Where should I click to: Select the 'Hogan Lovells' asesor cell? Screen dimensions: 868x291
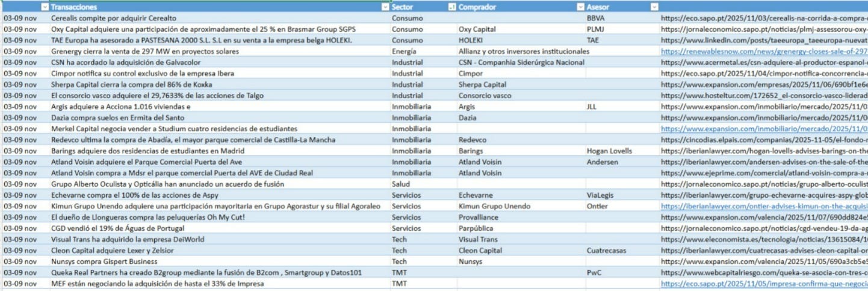(x=622, y=151)
